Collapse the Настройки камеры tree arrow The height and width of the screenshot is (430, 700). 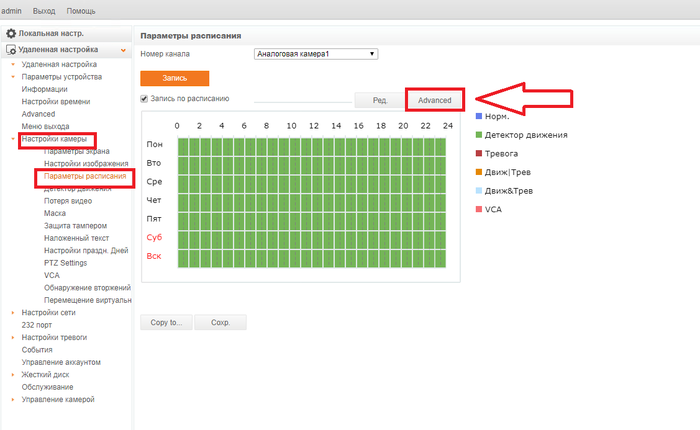pyautogui.click(x=13, y=139)
